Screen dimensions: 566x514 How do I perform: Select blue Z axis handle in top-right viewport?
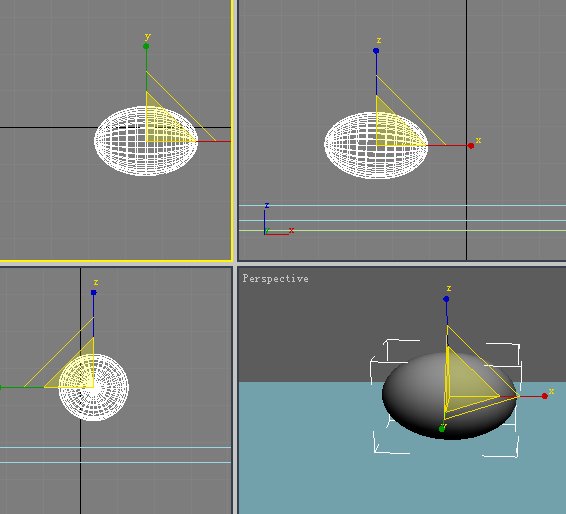[376, 51]
